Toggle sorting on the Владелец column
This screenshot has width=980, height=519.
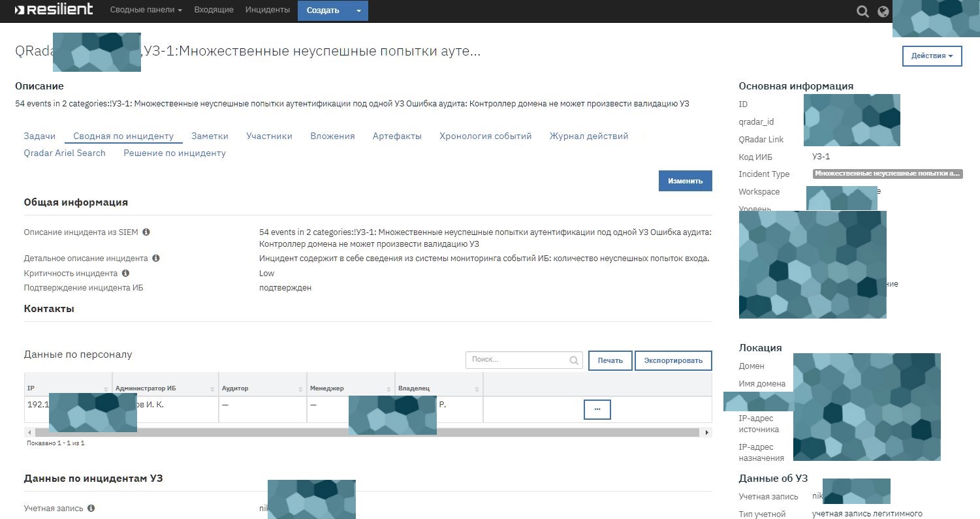click(x=476, y=387)
